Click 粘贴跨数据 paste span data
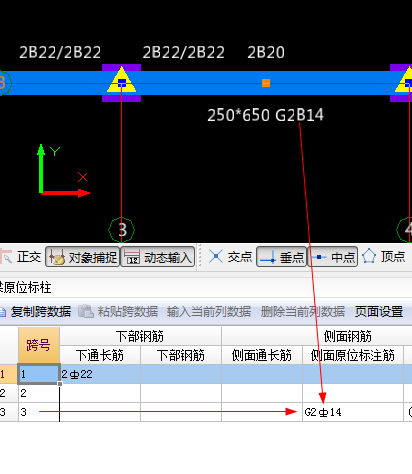 coord(118,312)
